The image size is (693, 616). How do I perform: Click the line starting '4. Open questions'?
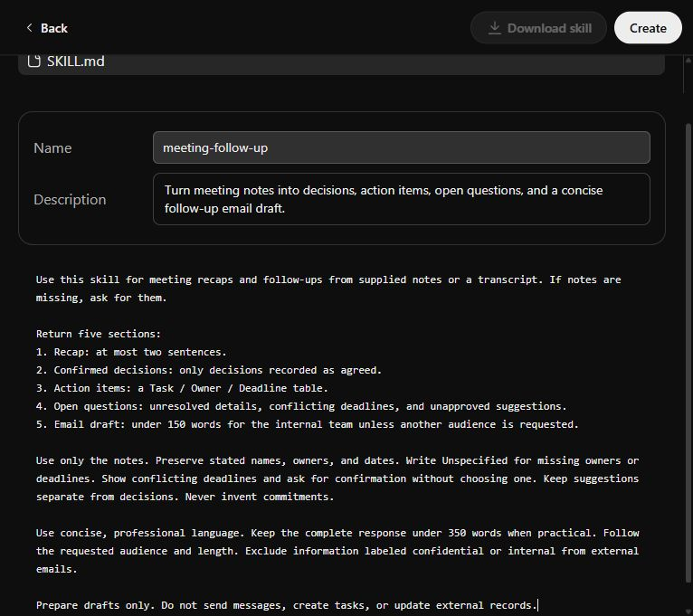pyautogui.click(x=301, y=406)
